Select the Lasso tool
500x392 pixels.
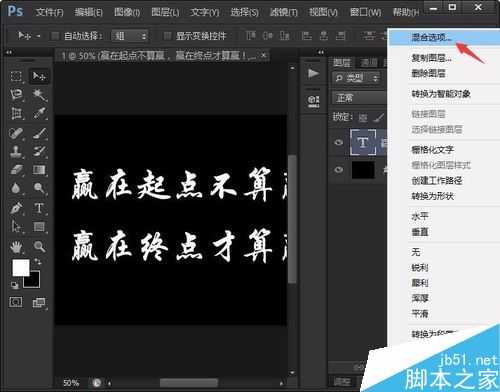click(16, 95)
